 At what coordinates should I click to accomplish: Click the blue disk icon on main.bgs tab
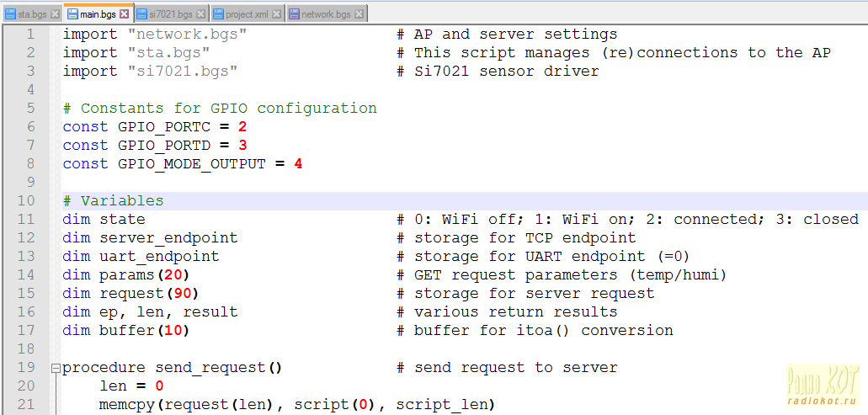72,14
